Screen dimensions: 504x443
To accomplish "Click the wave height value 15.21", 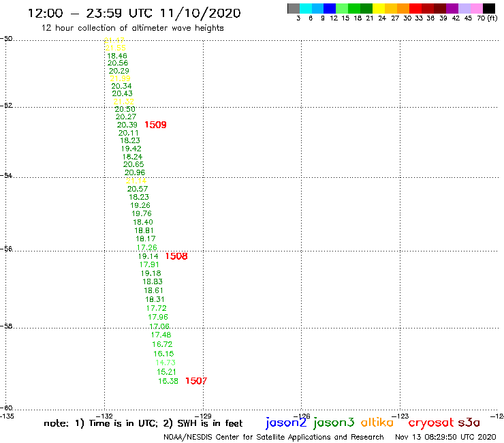I will tap(166, 372).
